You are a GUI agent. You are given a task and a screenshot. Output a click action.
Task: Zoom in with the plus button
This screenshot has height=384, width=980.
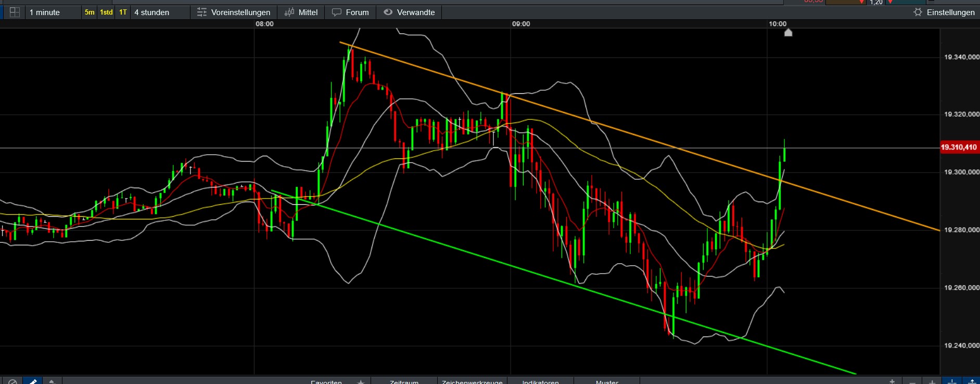point(932,381)
